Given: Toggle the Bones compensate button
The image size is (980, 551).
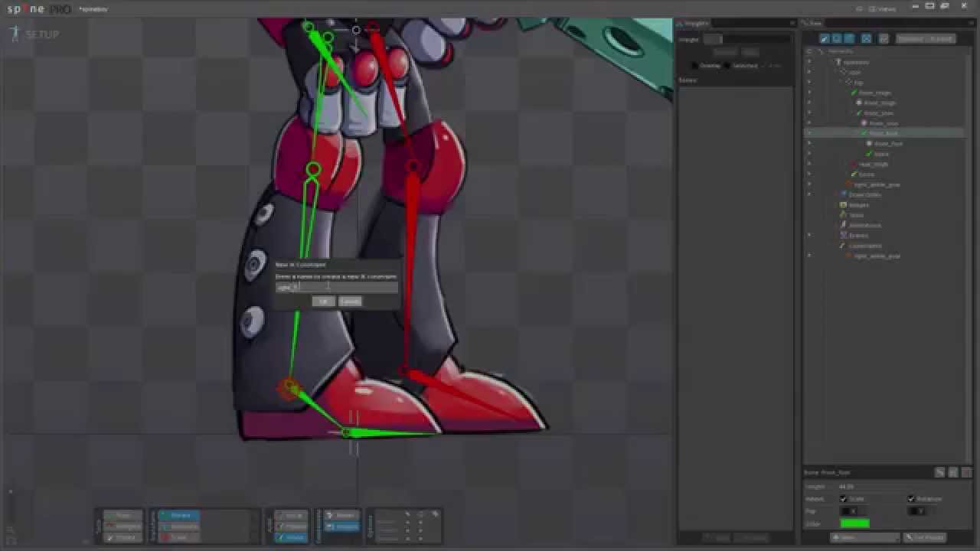Looking at the screenshot, I should click(x=341, y=516).
